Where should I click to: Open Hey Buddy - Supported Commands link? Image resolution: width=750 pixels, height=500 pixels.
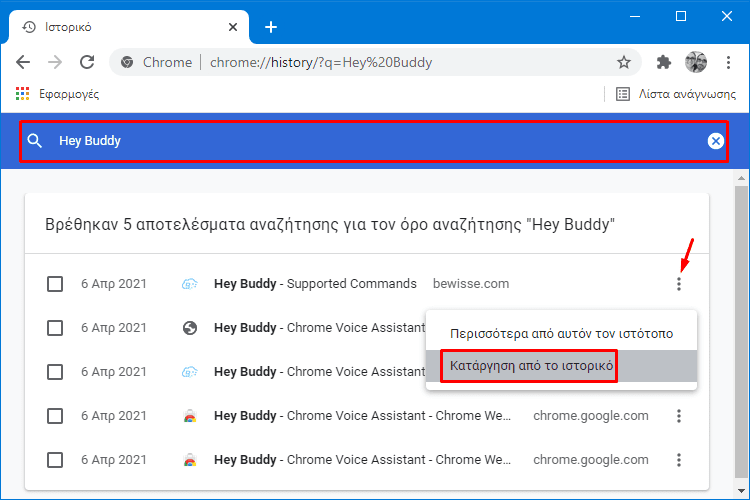tap(315, 284)
